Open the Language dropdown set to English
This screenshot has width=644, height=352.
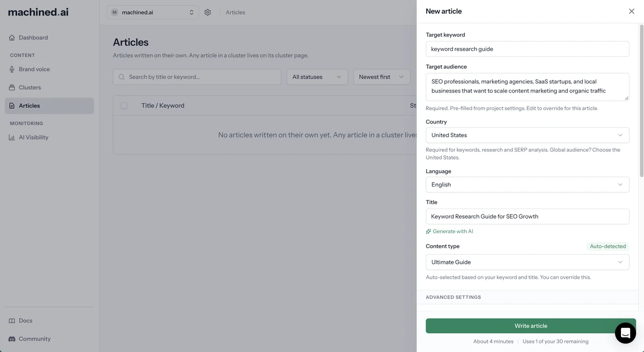click(528, 185)
